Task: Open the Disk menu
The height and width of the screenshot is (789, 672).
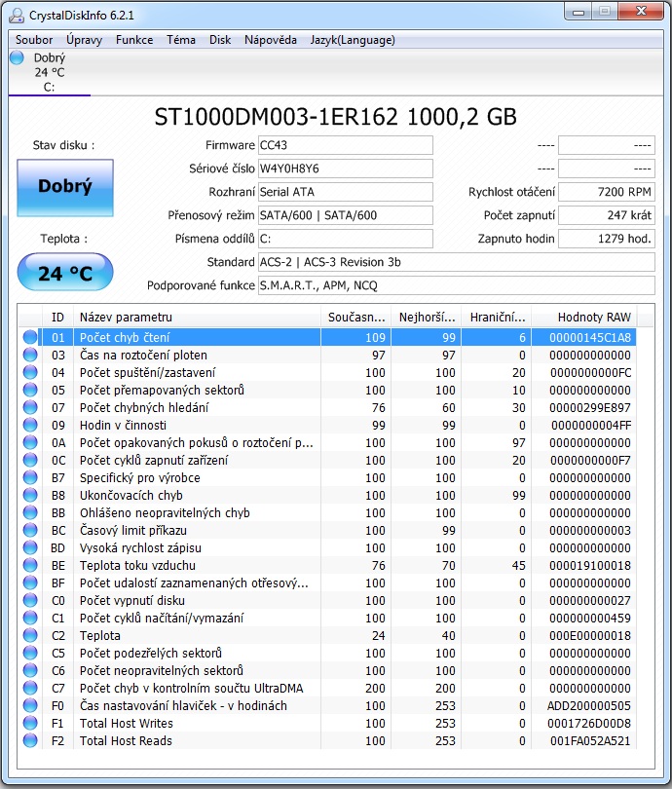Action: pyautogui.click(x=220, y=40)
